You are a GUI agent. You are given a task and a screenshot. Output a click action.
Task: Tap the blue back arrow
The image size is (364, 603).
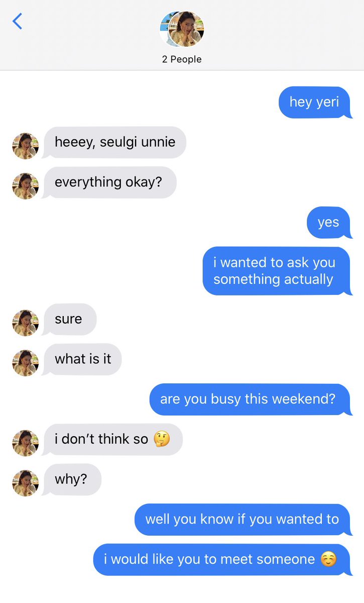(x=18, y=21)
